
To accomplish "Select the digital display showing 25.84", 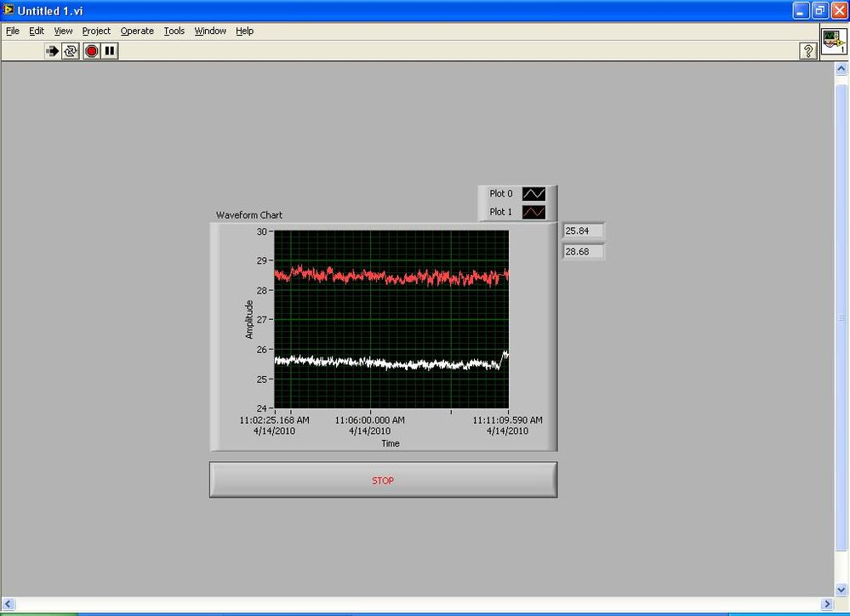I will pos(583,231).
